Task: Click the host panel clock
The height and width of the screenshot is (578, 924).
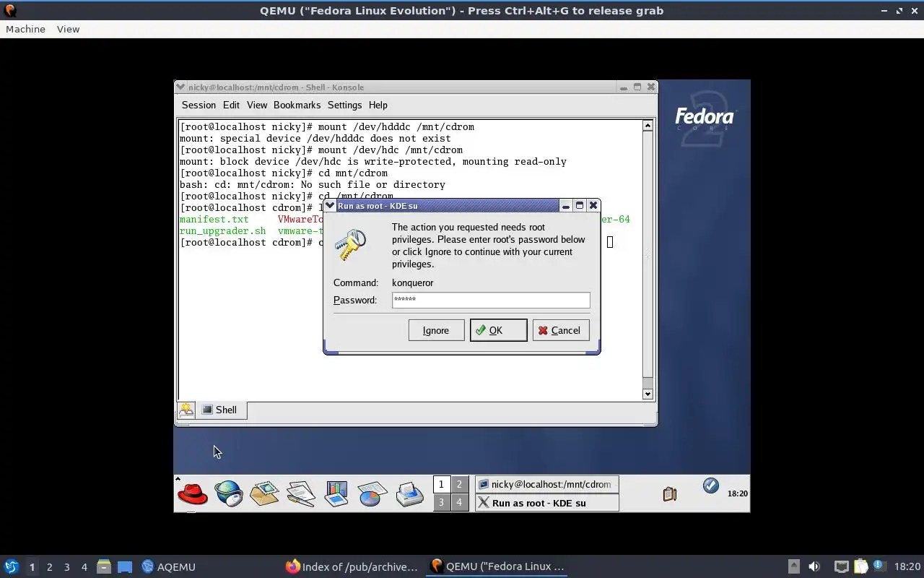Action: point(907,566)
